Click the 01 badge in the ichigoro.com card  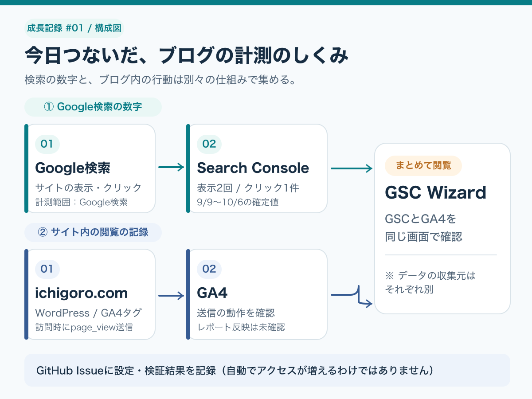click(x=47, y=269)
